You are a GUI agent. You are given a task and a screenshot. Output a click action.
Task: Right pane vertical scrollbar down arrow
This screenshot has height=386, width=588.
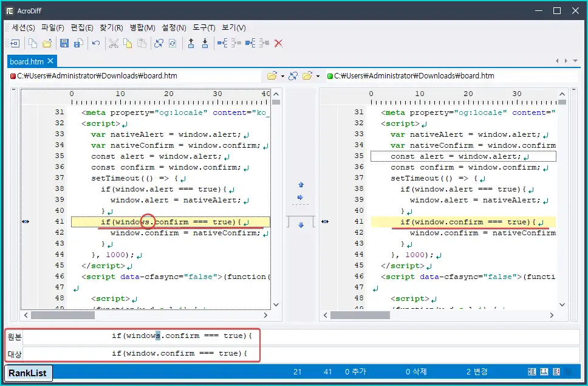(562, 305)
